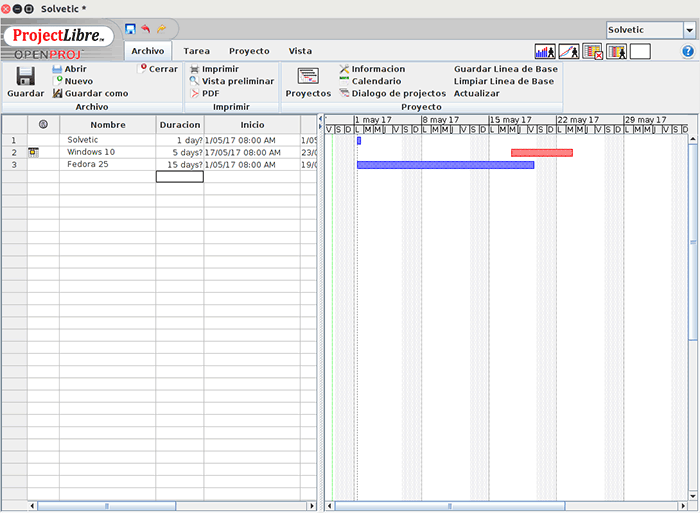Switch to the Vista tab
The image size is (700, 513).
pos(300,51)
